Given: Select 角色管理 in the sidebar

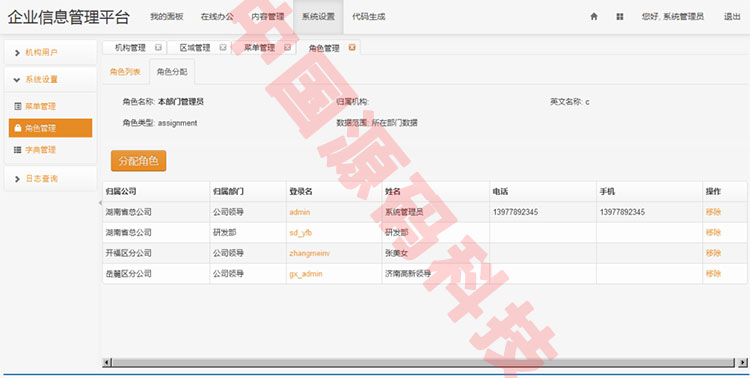Looking at the screenshot, I should (x=50, y=128).
